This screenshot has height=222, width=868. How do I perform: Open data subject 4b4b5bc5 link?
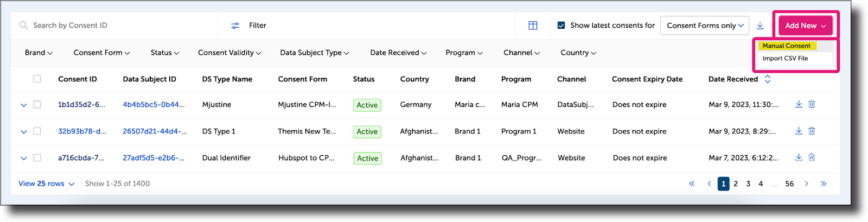[154, 105]
